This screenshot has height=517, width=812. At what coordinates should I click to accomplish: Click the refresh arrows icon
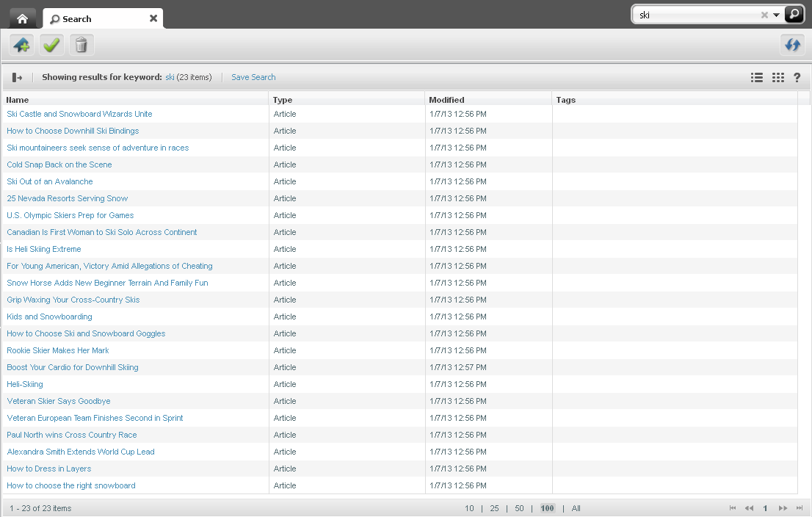coord(792,45)
